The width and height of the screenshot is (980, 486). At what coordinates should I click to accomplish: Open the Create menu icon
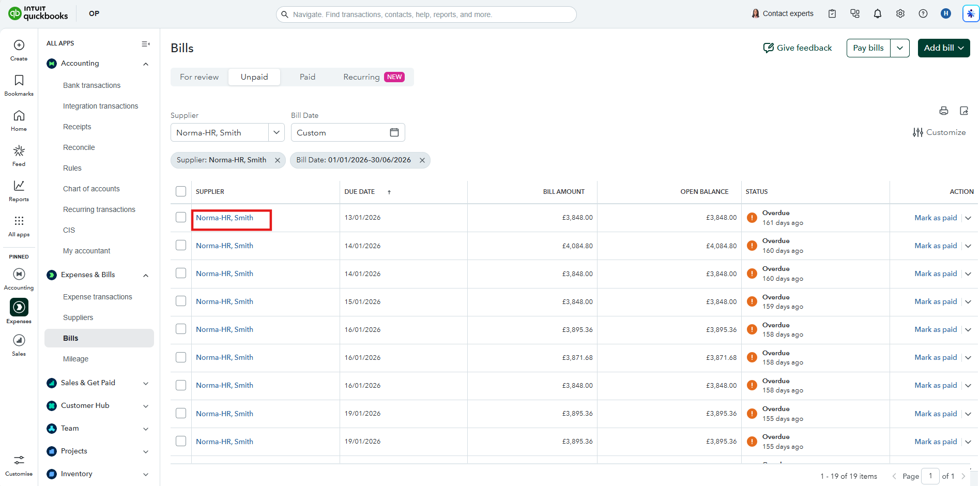click(x=19, y=45)
